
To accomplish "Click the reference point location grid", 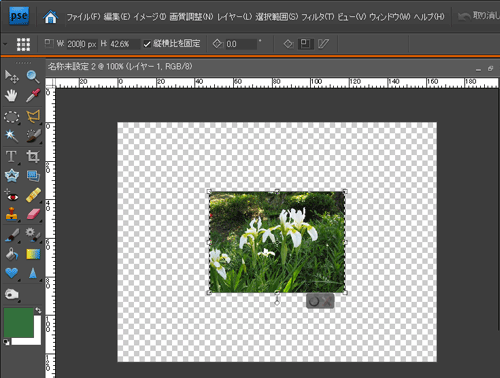I will click(23, 44).
